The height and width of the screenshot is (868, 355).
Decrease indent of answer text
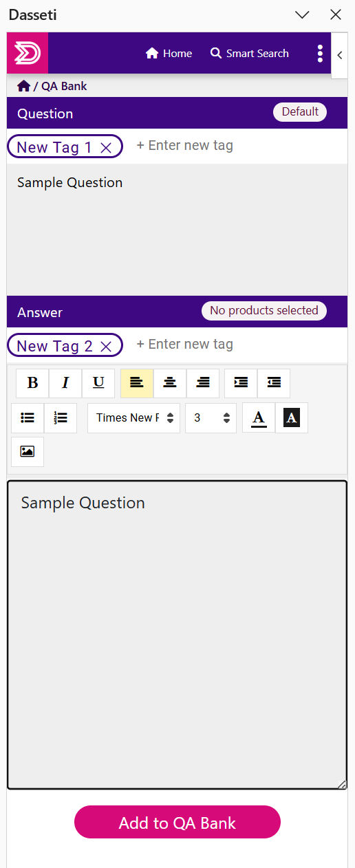tap(274, 384)
